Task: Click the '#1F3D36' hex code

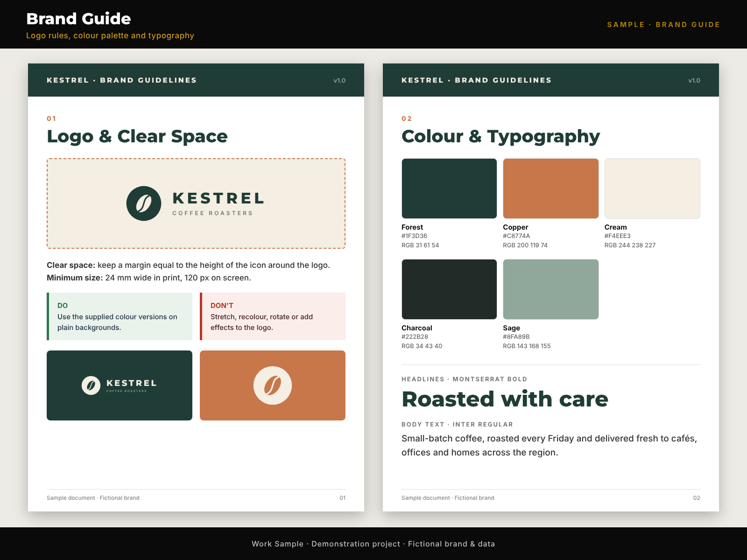Action: [x=414, y=236]
